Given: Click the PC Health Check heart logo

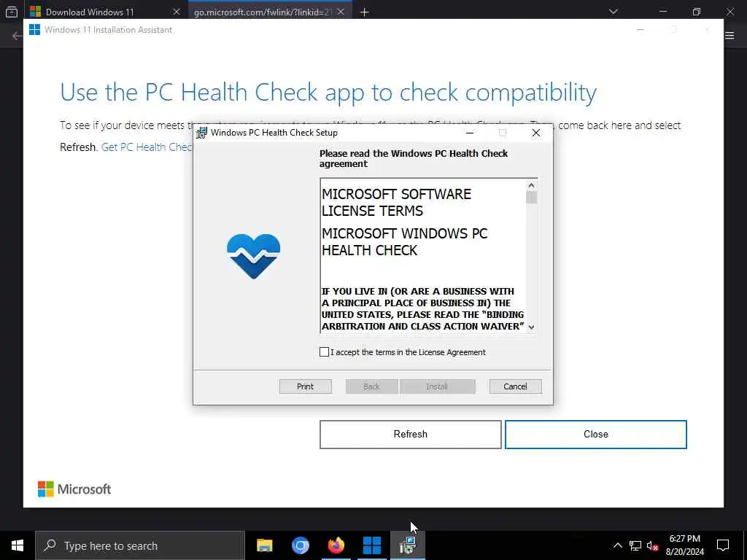Looking at the screenshot, I should click(253, 256).
